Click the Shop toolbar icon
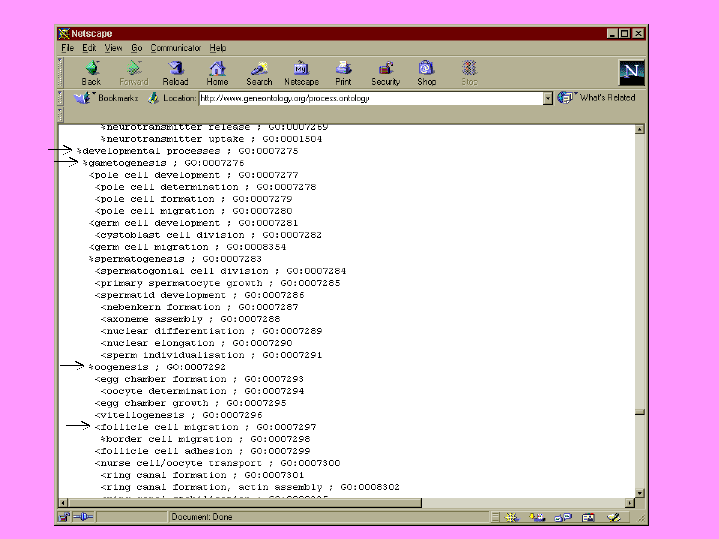 427,72
